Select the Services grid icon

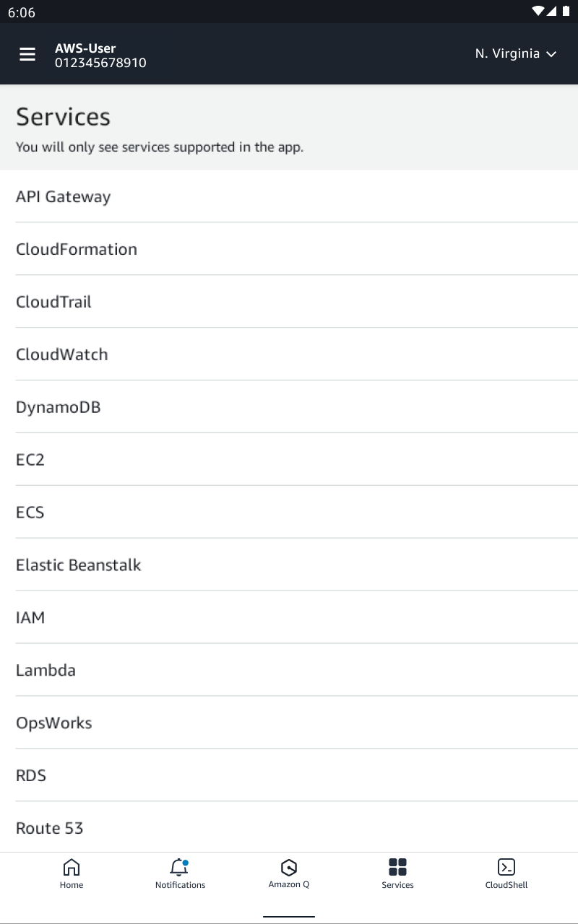397,867
